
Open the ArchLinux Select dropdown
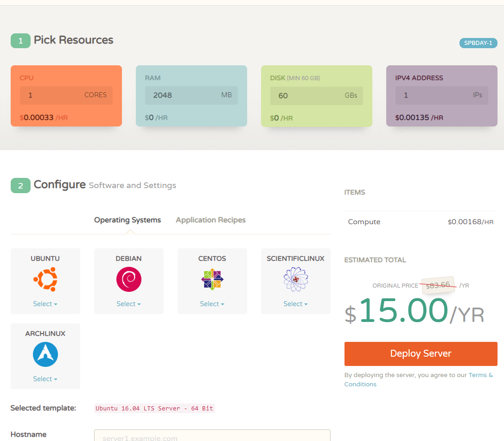coord(45,379)
